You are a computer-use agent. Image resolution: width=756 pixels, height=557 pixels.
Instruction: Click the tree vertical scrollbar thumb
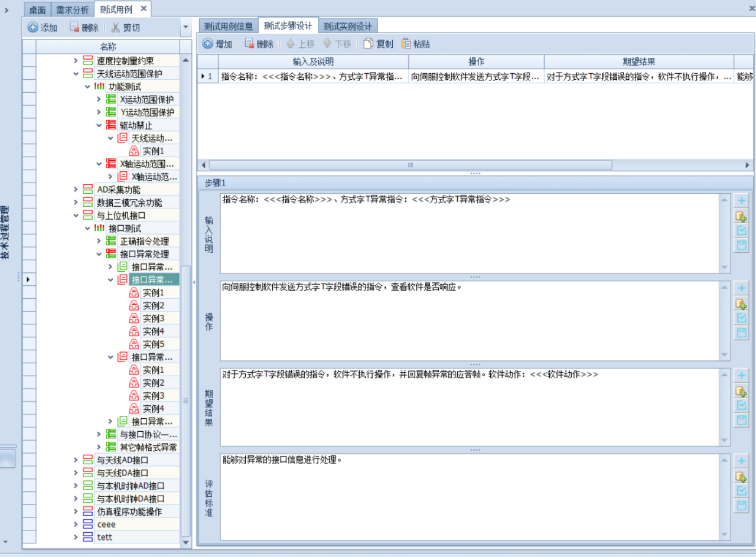click(186, 402)
